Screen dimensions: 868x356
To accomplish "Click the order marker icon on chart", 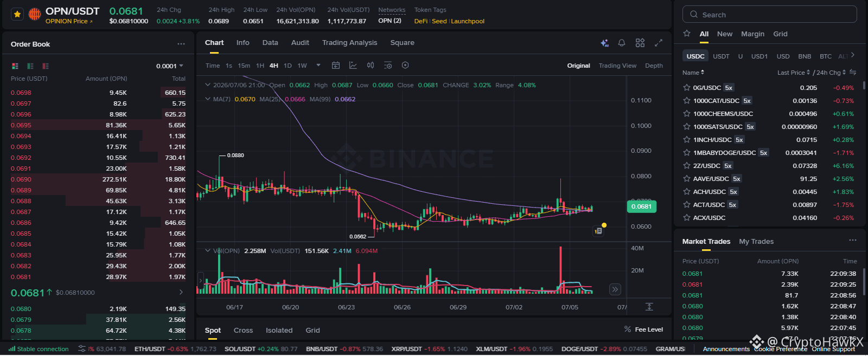I will click(598, 231).
